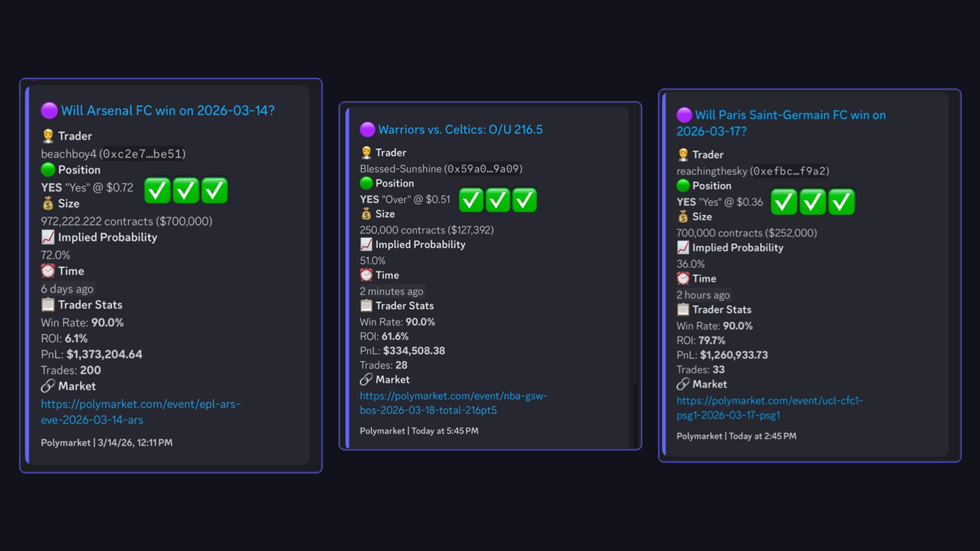The height and width of the screenshot is (551, 980).
Task: Click 'ROI: 6.1%' in the Arsenal card
Action: click(x=64, y=338)
